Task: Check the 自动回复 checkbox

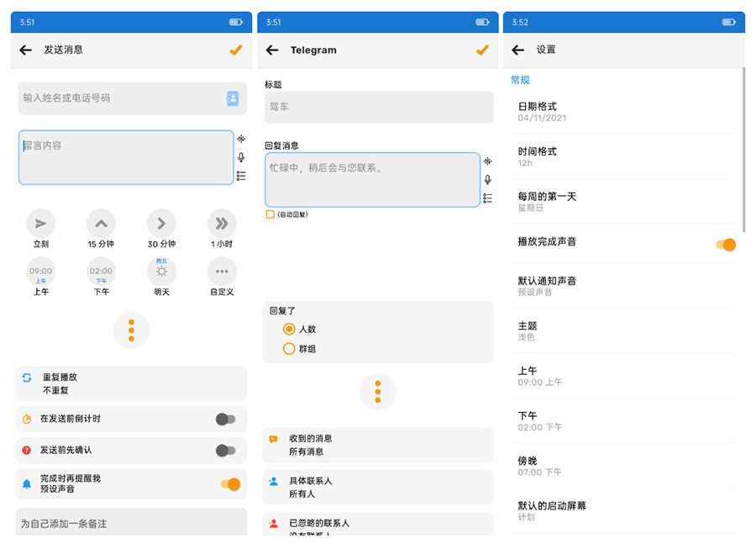Action: tap(270, 214)
